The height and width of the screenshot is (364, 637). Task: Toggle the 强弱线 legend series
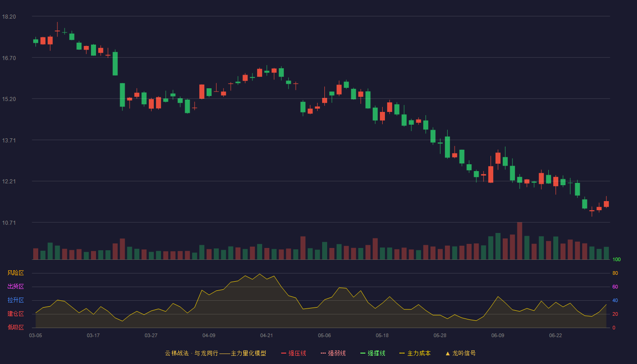click(333, 353)
